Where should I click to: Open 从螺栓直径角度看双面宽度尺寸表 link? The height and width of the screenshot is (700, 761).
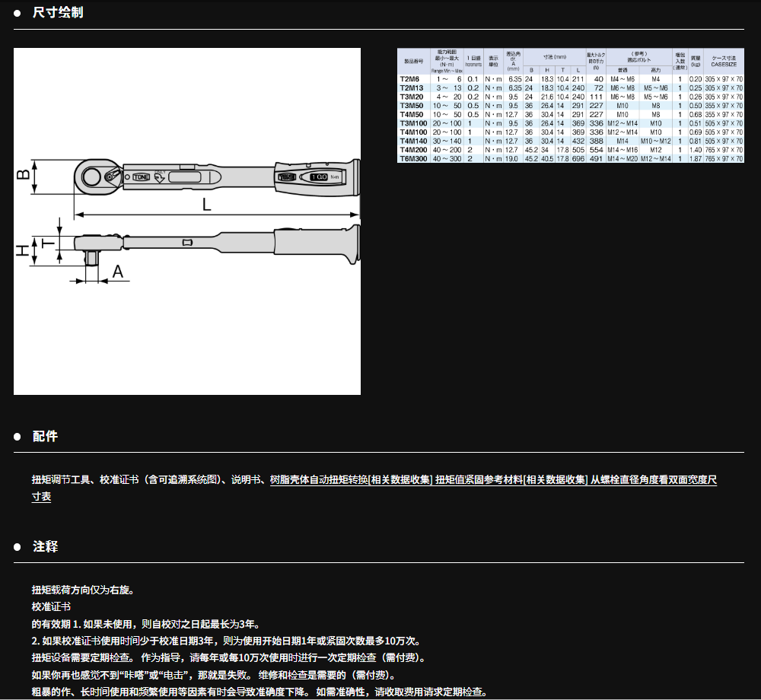[653, 479]
